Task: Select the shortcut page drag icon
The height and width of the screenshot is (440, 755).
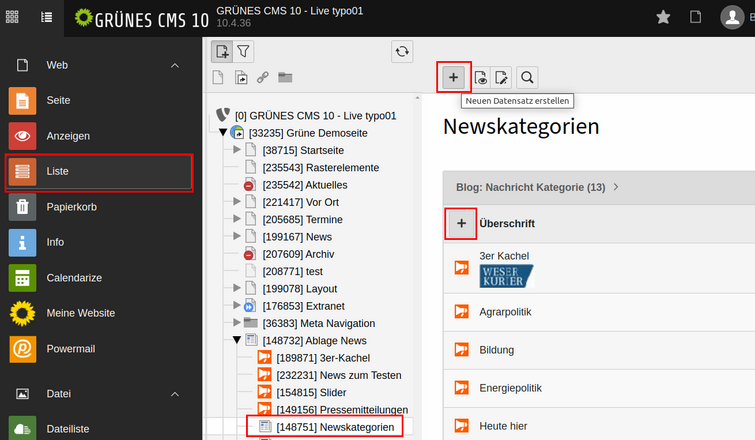Action: pos(241,78)
